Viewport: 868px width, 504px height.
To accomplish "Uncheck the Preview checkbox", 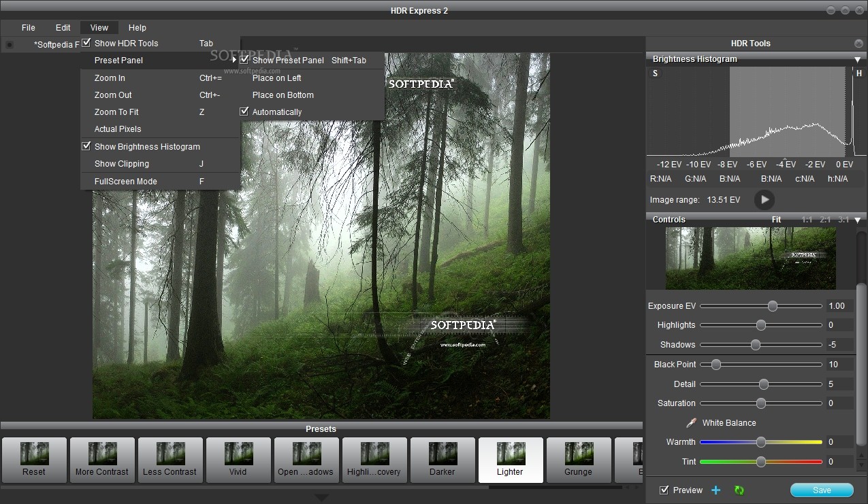I will click(x=664, y=490).
